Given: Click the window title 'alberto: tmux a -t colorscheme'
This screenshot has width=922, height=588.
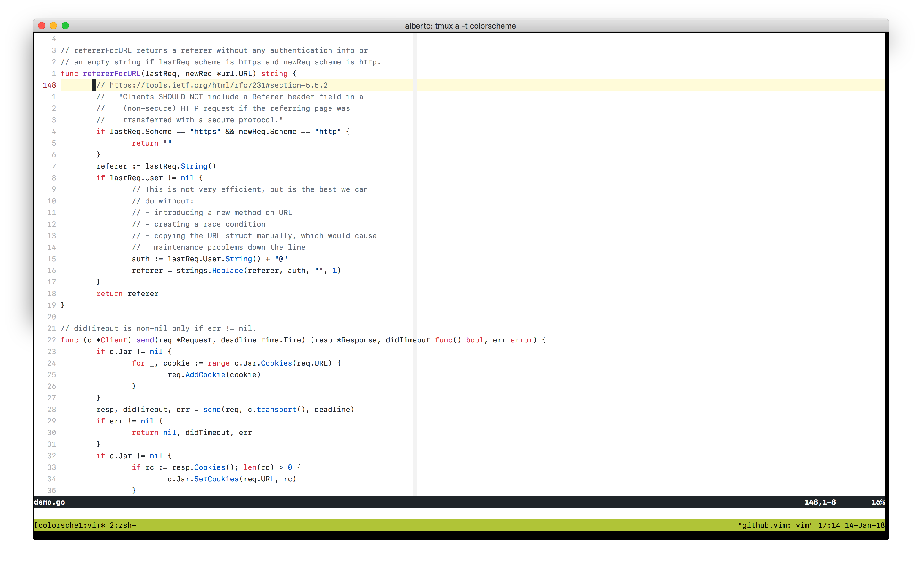Looking at the screenshot, I should 460,26.
